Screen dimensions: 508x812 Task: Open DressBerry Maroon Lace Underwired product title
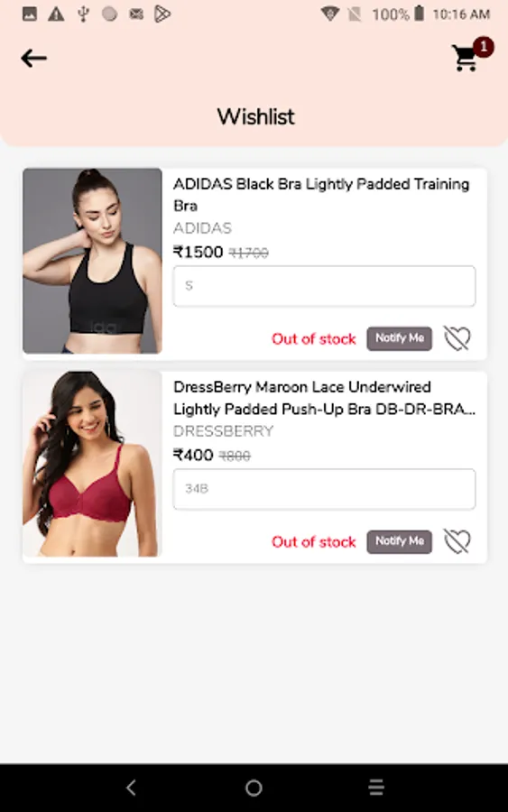point(324,398)
